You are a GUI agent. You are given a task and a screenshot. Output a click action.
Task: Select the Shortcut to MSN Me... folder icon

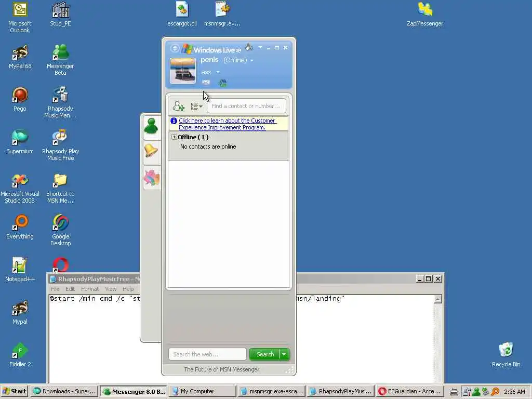(60, 188)
